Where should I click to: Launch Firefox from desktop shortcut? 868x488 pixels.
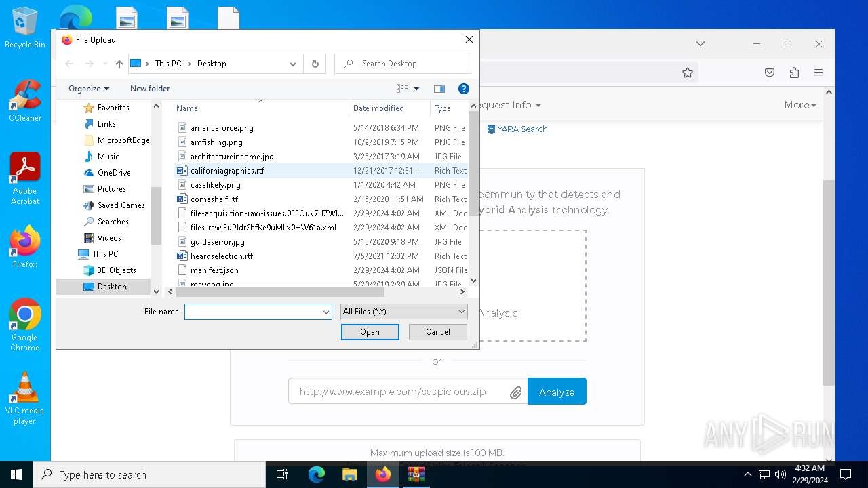coord(25,247)
